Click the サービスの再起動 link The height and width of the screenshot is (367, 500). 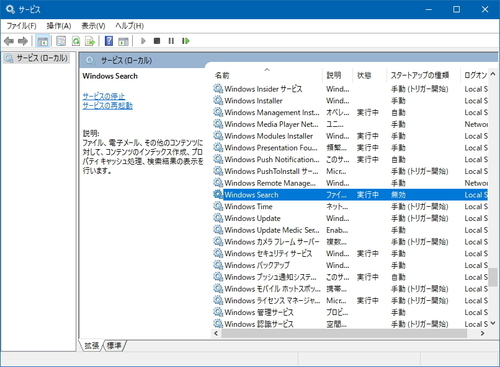(x=108, y=106)
